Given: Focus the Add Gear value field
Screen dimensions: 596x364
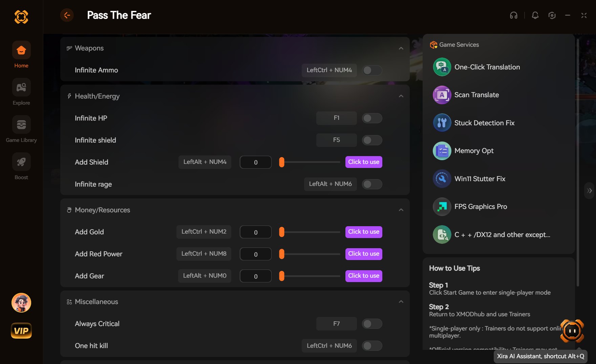Looking at the screenshot, I should (256, 276).
